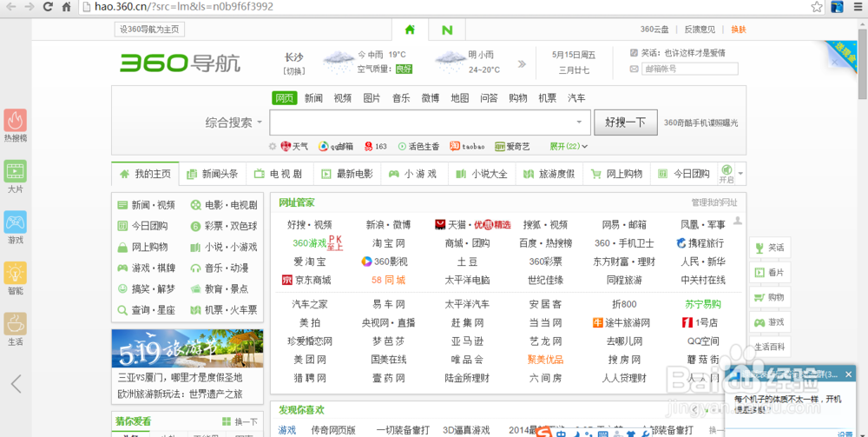Select the 图片 search tab
Screen dimensions: 868x437
click(x=372, y=98)
